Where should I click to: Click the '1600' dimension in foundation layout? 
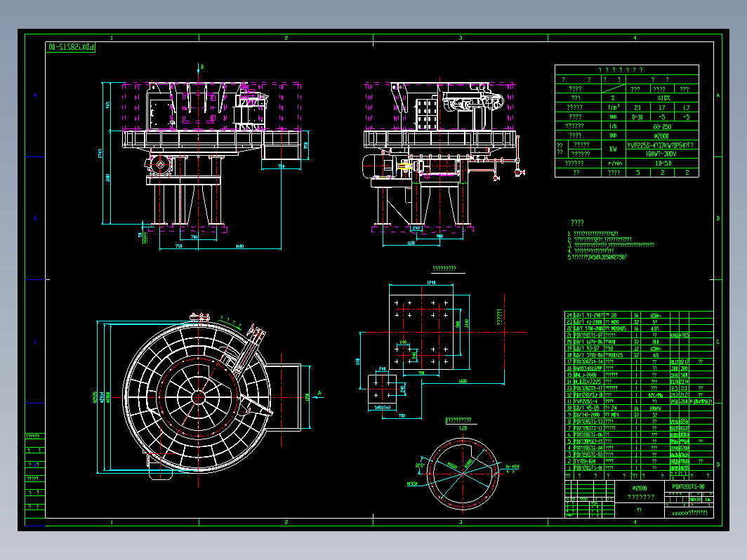[x=463, y=381]
